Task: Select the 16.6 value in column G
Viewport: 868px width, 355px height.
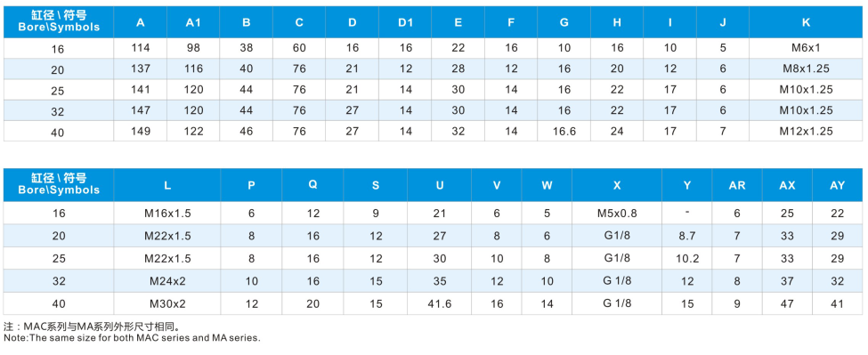Action: coord(564,132)
